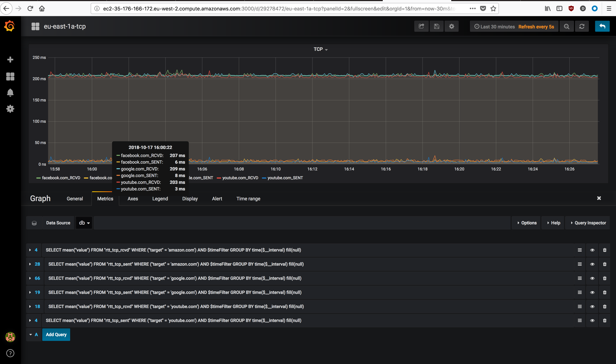Open the create plus menu in sidebar
616x364 pixels.
point(10,60)
